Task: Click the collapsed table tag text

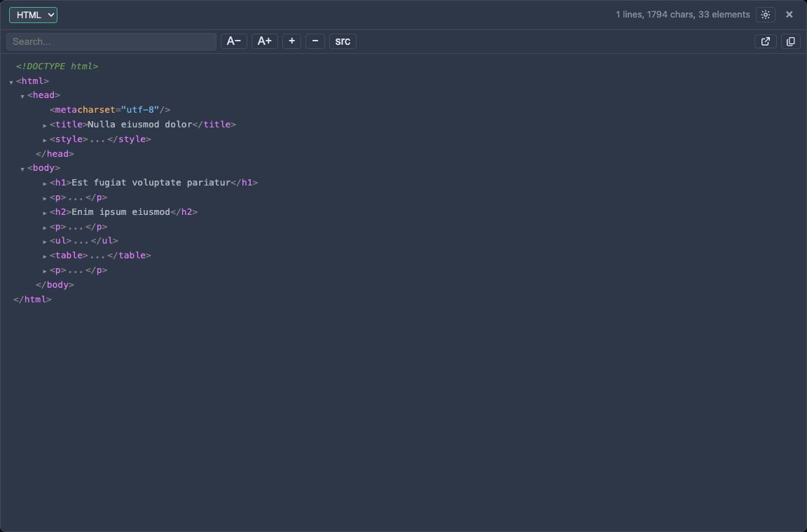Action: tap(100, 255)
